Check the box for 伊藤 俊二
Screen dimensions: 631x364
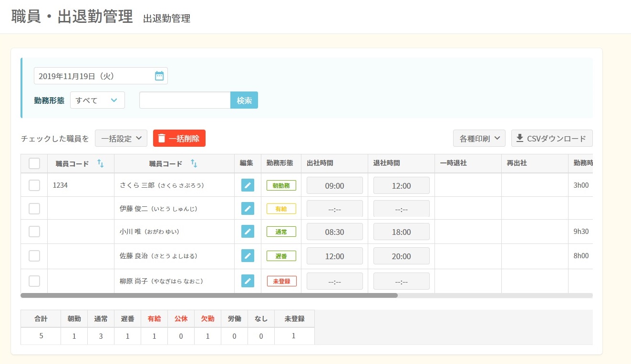click(x=34, y=208)
